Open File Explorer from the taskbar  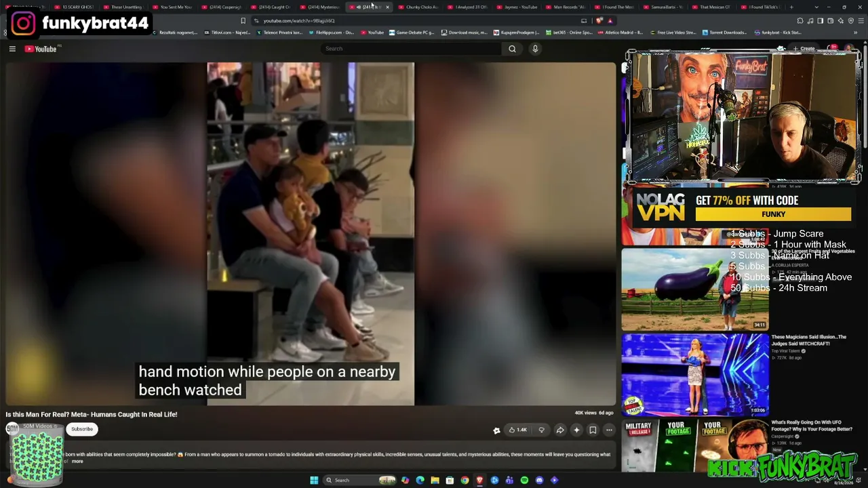[x=435, y=481]
